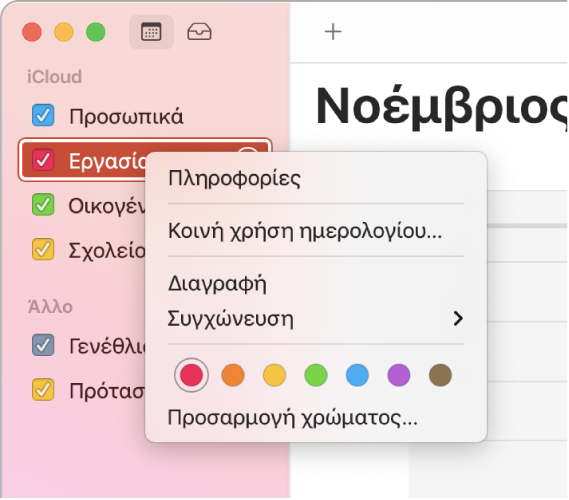
Task: Maximize window with the green button
Action: tap(96, 32)
